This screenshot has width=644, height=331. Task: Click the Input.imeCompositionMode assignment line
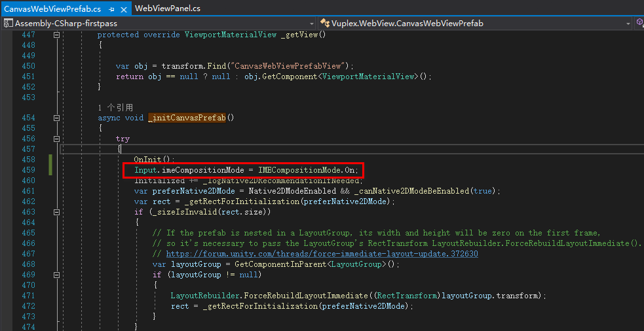(x=246, y=170)
